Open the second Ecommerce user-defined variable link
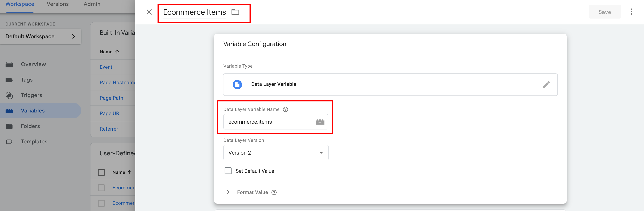The image size is (644, 211). (x=124, y=203)
